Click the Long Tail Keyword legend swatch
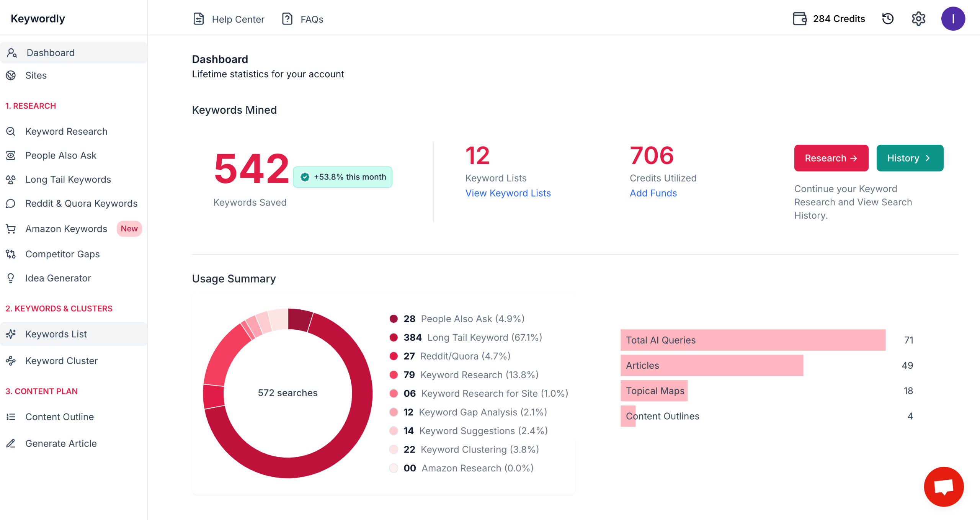 pos(393,338)
